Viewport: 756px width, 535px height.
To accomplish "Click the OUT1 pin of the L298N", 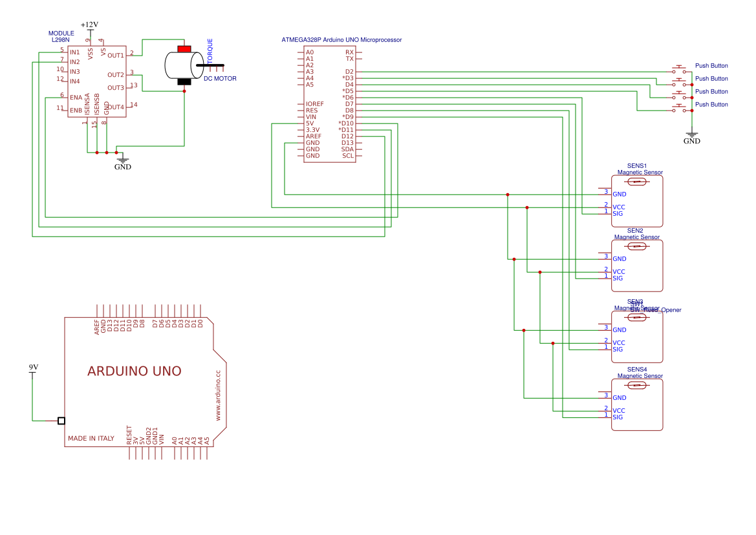I will pos(116,56).
